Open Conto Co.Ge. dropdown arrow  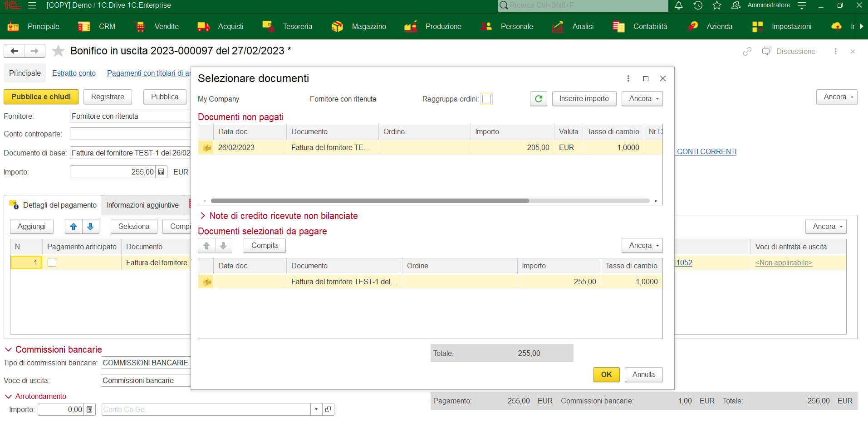tap(316, 409)
